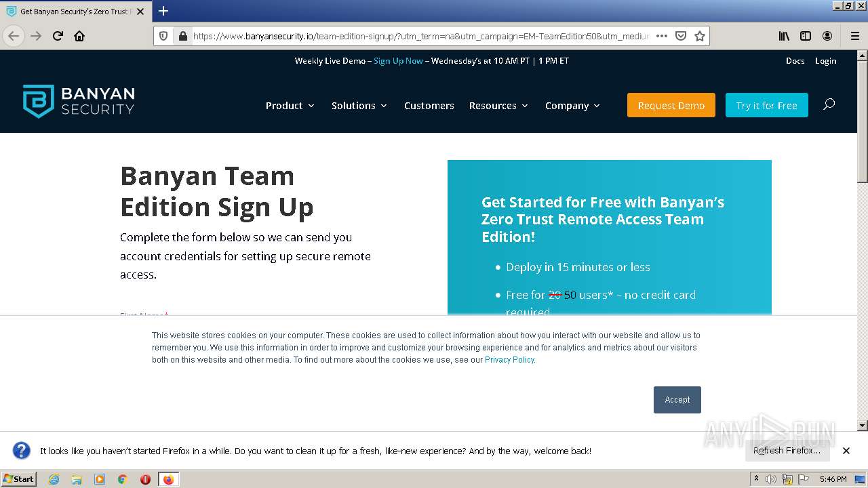Click the question mark notification icon
Image resolution: width=868 pixels, height=488 pixels.
click(x=22, y=451)
